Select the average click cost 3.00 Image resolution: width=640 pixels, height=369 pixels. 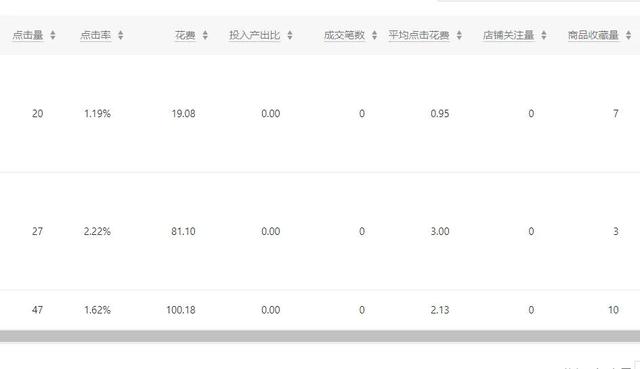click(x=440, y=231)
